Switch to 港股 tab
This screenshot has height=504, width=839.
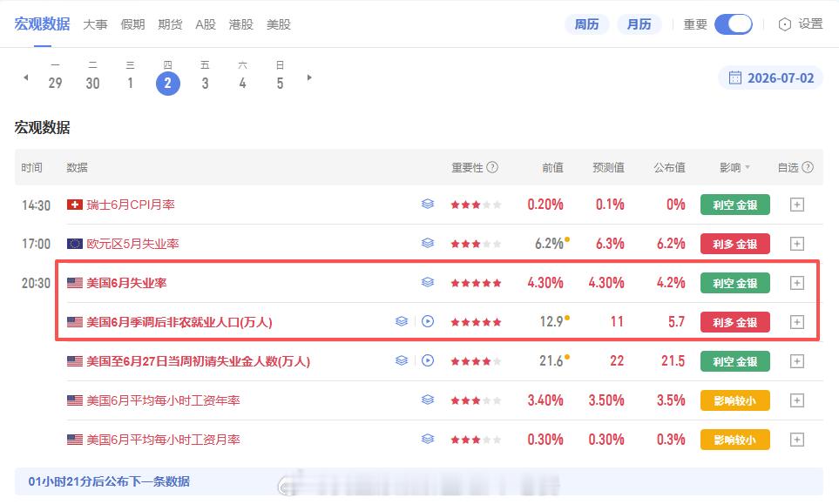pos(240,24)
